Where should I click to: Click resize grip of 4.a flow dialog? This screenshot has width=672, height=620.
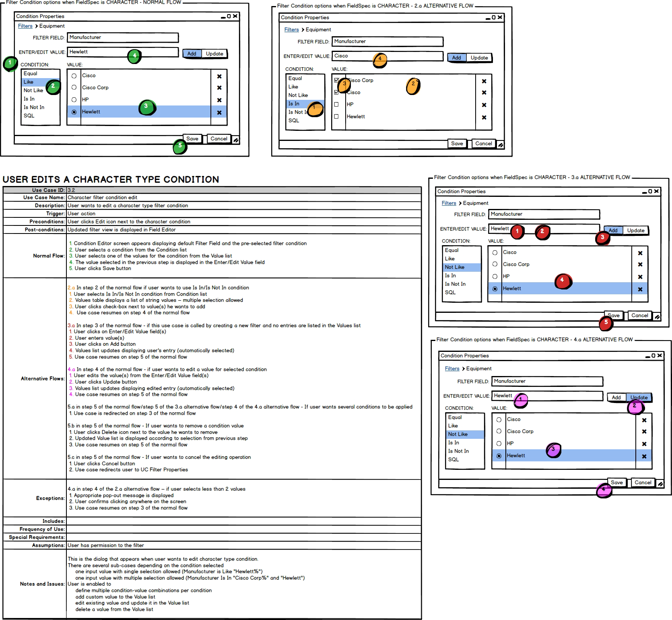(x=660, y=484)
